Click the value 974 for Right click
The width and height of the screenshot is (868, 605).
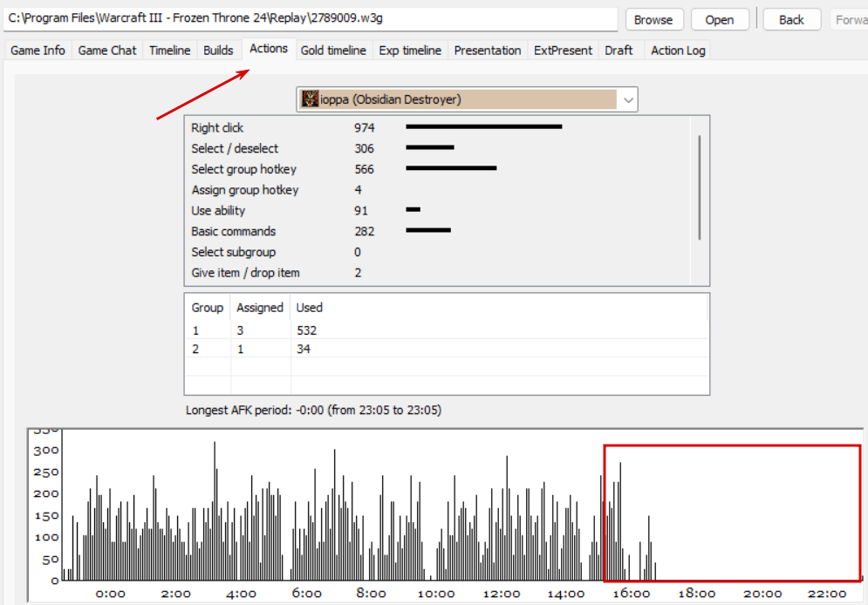pyautogui.click(x=365, y=128)
